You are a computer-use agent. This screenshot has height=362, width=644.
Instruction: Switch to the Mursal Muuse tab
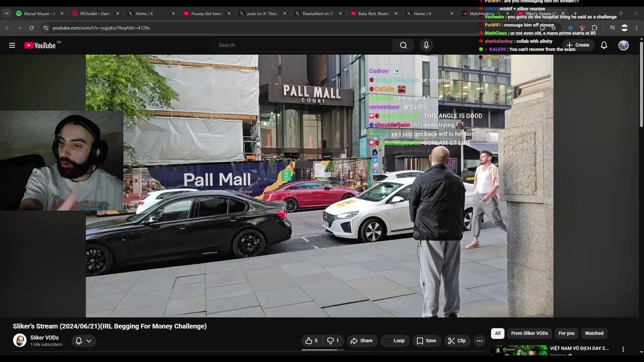[40, 14]
